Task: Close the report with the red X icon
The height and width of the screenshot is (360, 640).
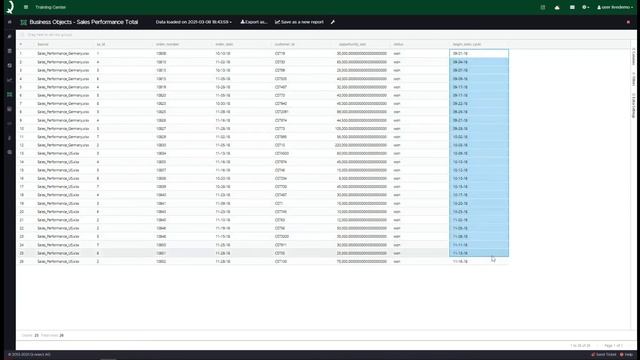Action: [628, 22]
